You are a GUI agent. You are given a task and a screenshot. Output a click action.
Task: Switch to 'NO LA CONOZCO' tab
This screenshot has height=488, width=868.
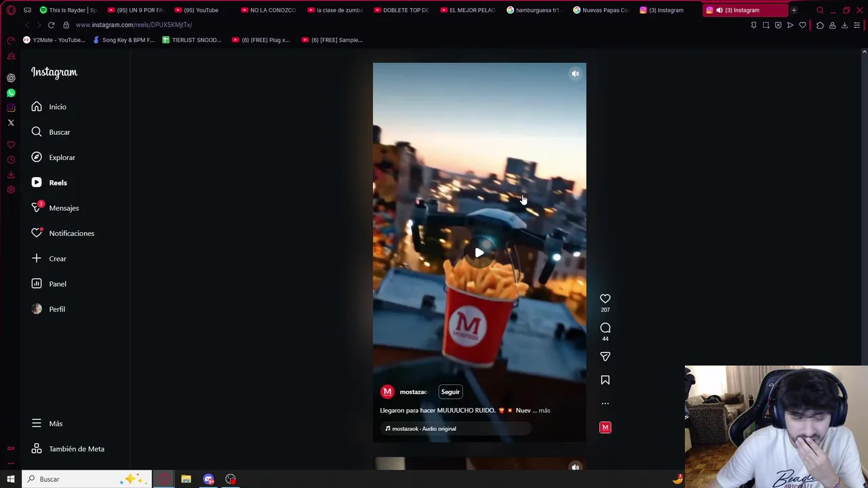coord(268,10)
